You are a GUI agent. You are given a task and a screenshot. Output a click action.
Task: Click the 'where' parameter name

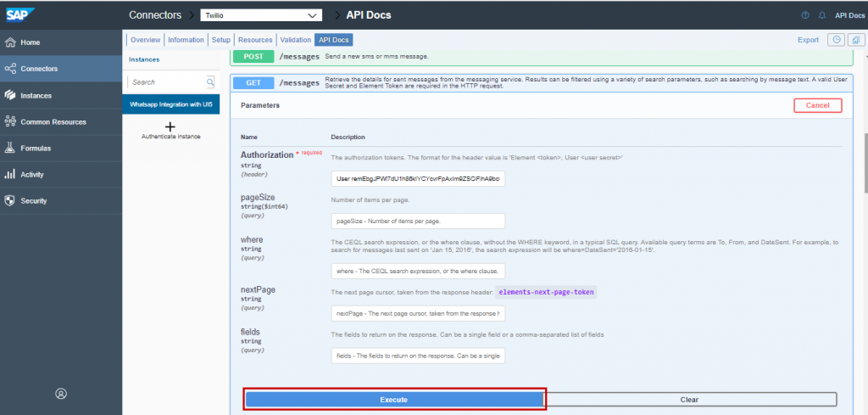click(x=252, y=240)
